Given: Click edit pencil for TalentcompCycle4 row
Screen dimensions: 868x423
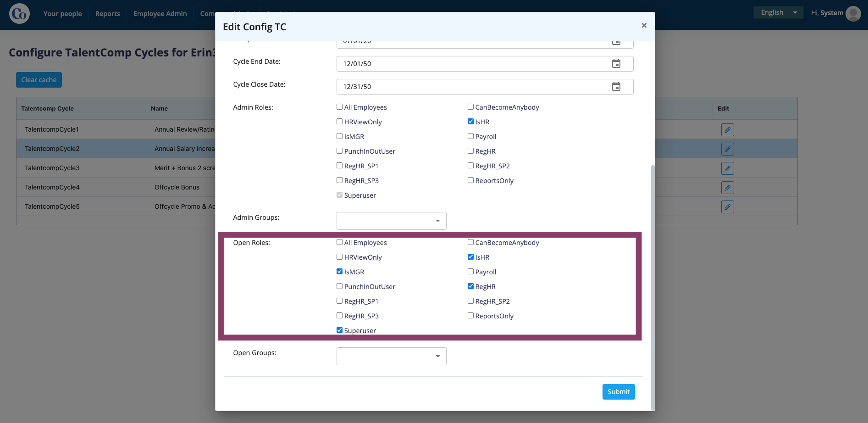Looking at the screenshot, I should pyautogui.click(x=727, y=188).
